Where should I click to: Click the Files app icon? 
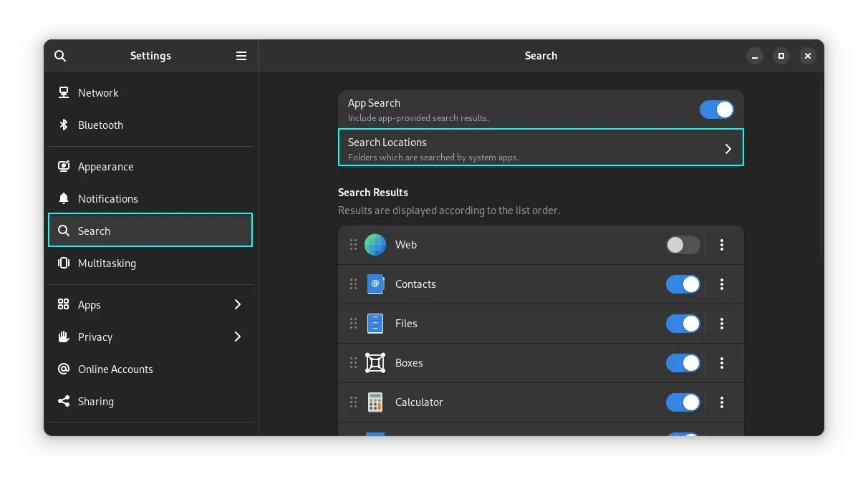click(x=375, y=324)
